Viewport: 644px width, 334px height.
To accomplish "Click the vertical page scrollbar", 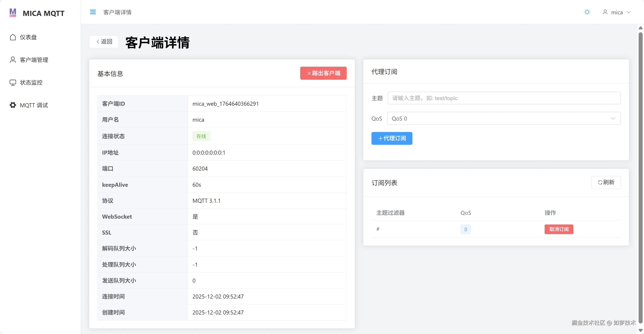I will [x=640, y=175].
